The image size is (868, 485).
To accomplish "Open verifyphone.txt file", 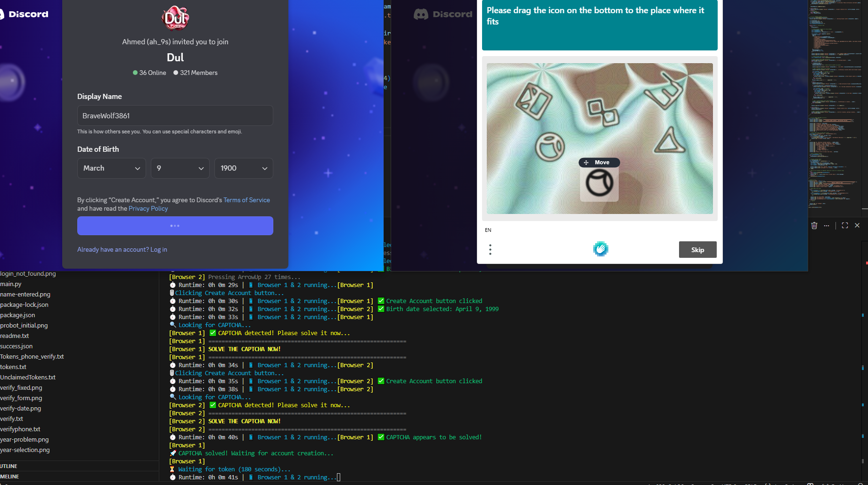I will coord(20,429).
